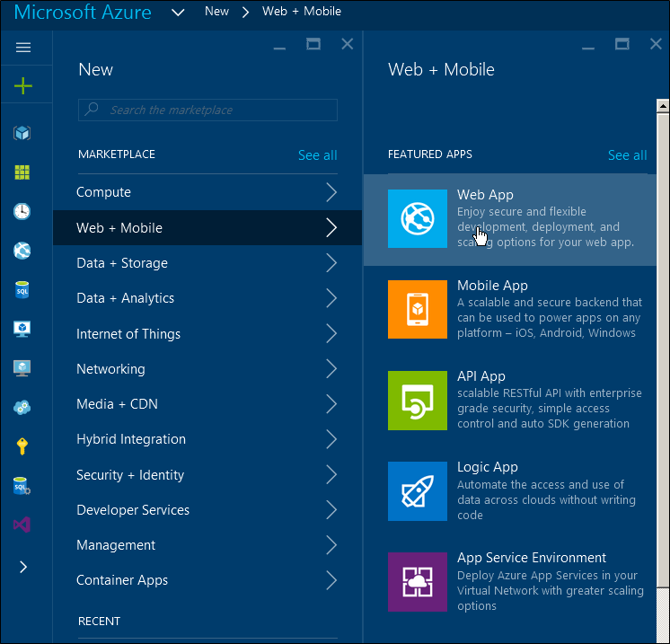
Task: Click the purple App Service Environment icon
Action: coord(418,582)
